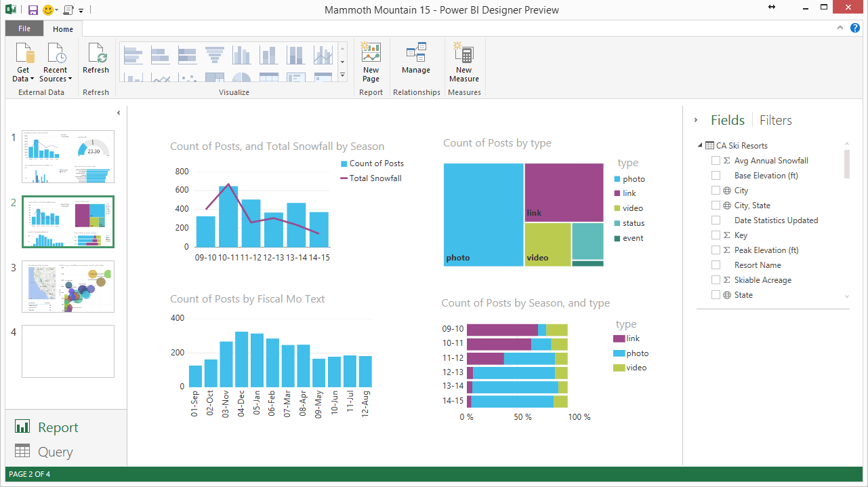The height and width of the screenshot is (487, 868).
Task: Tick the Skiable Acreage checkbox
Action: 716,280
